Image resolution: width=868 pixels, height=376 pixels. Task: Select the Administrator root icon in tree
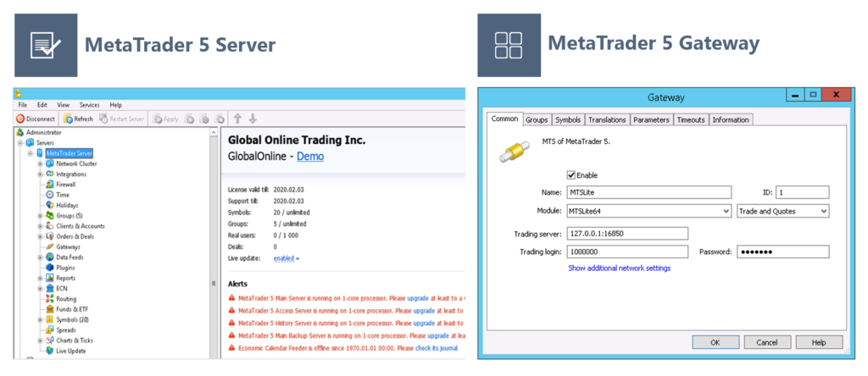tap(20, 133)
